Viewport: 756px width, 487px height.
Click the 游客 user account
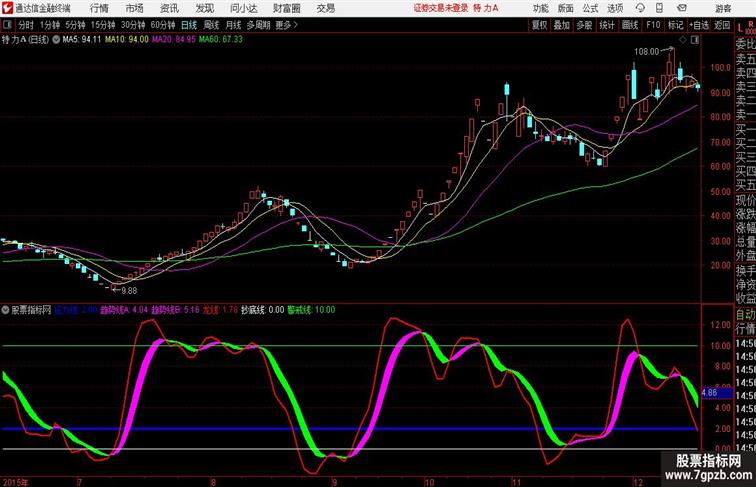click(723, 8)
